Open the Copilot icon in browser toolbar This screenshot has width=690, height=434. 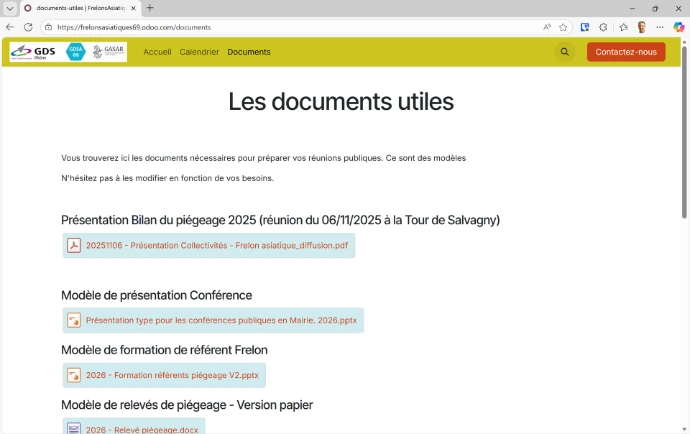click(x=679, y=27)
